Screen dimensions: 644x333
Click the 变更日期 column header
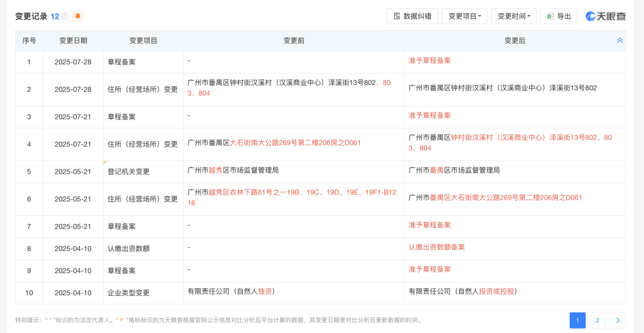[x=73, y=40]
